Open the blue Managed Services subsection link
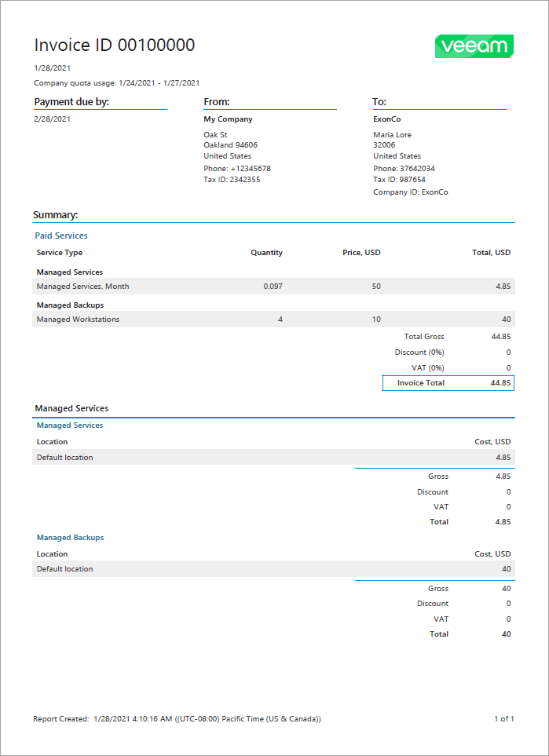 coord(70,425)
